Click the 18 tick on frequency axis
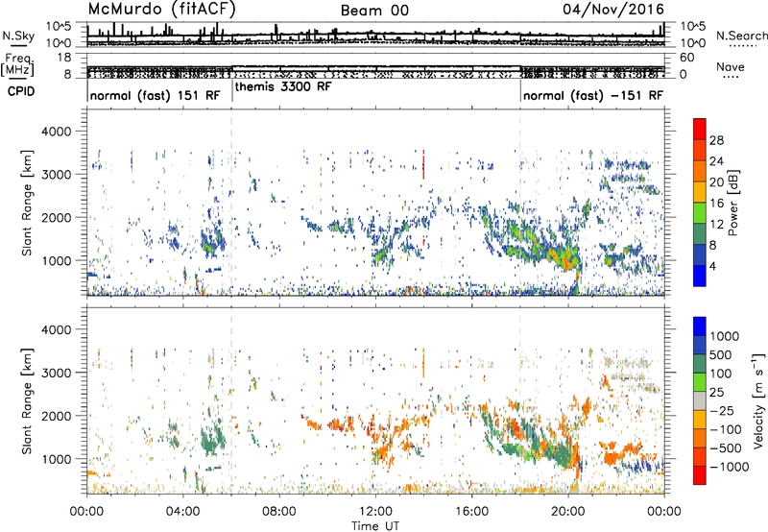Image resolution: width=768 pixels, height=532 pixels. tap(64, 58)
